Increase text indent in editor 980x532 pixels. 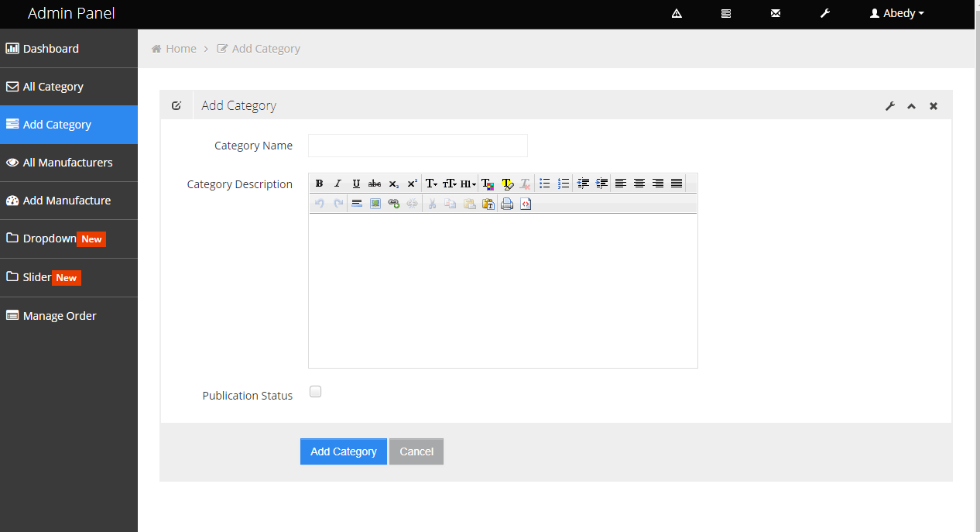[x=602, y=184]
